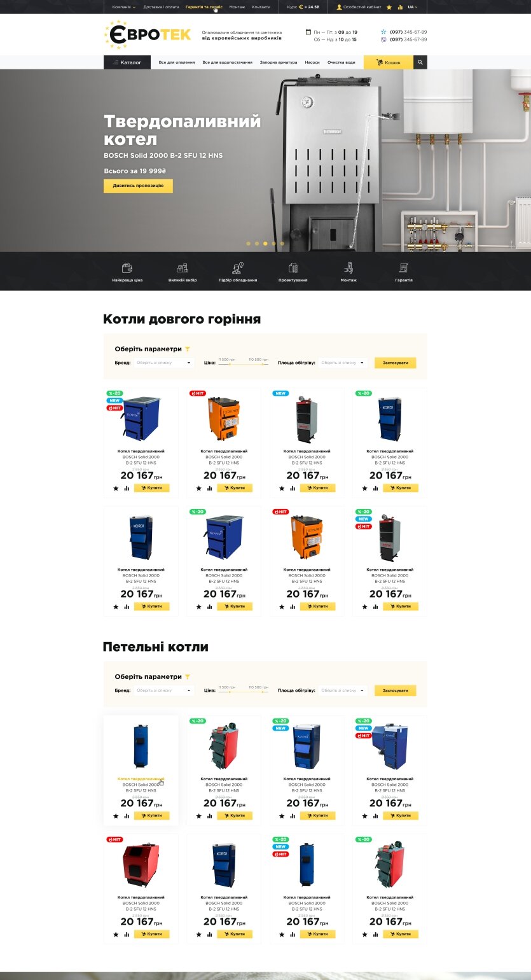Viewport: 531px width, 980px height.
Task: Open the UA language selector
Action: pyautogui.click(x=413, y=7)
